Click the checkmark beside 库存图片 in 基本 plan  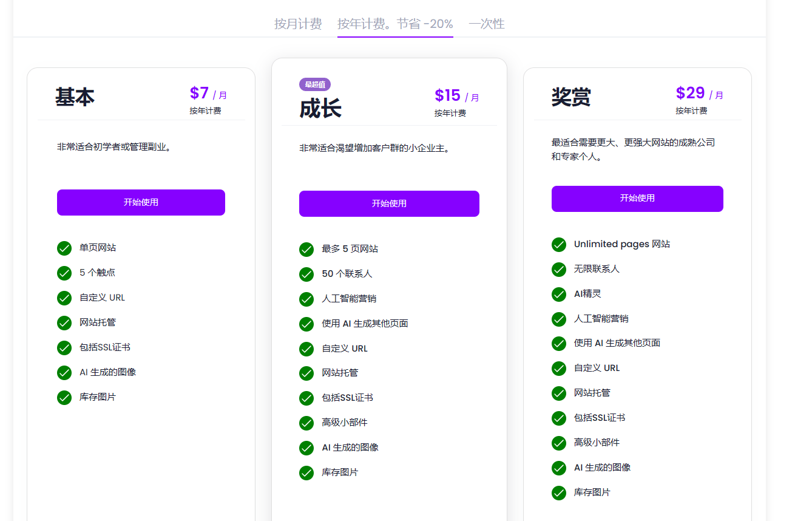[64, 397]
